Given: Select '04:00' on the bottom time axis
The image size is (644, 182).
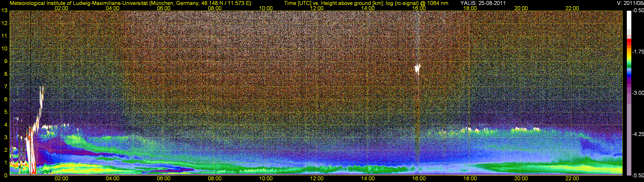Looking at the screenshot, I should [x=112, y=179].
